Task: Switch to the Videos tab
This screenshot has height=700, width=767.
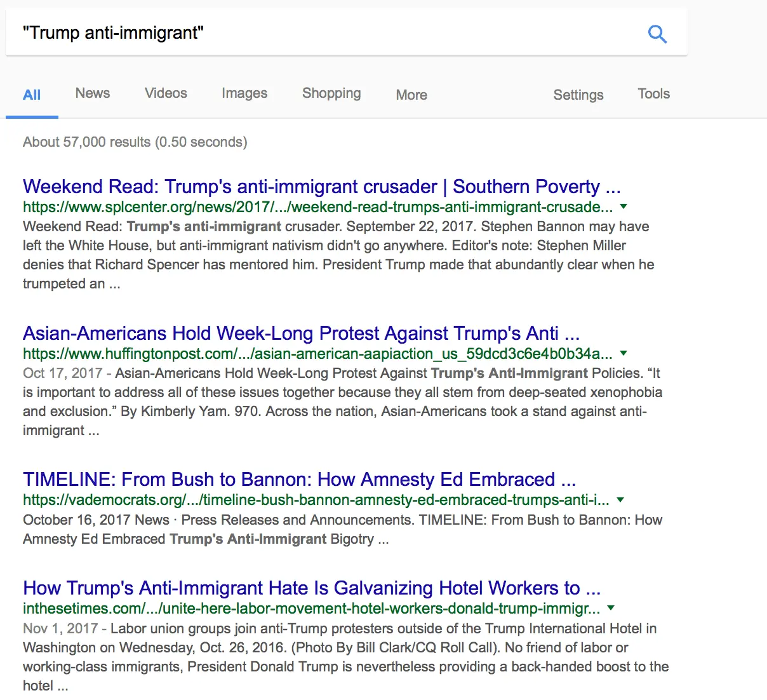Action: point(165,93)
